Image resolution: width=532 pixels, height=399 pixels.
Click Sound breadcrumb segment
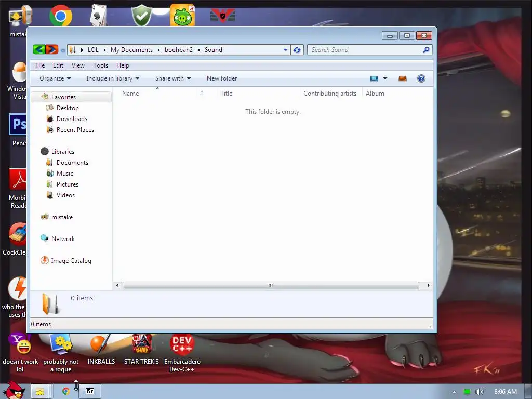pos(214,50)
